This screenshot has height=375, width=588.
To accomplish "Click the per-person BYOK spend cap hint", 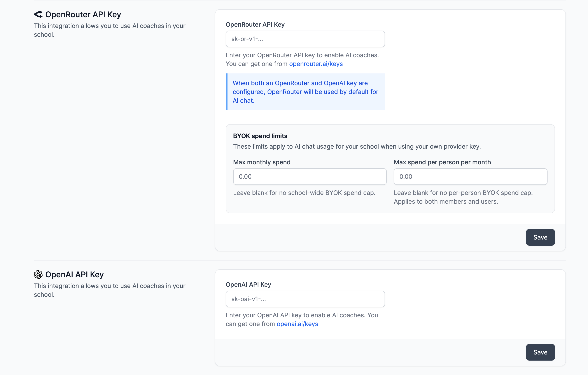I will 463,197.
